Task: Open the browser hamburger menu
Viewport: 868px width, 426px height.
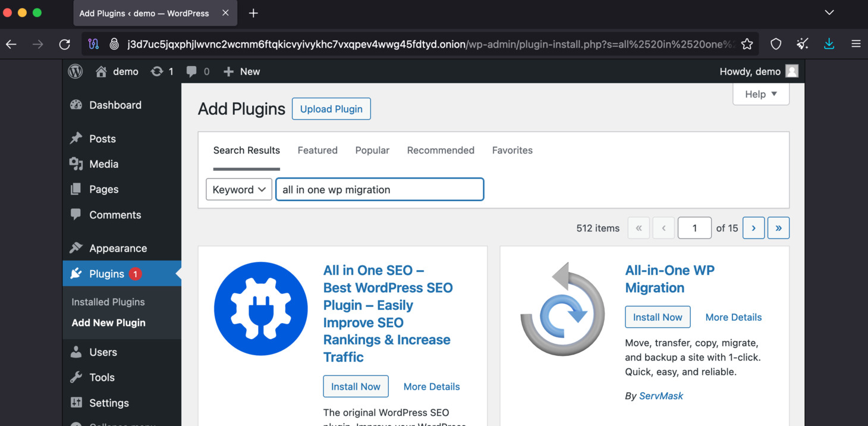Action: pos(856,44)
